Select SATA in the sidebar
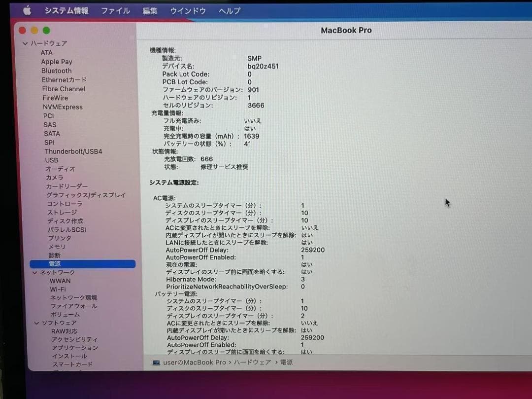The image size is (532, 399). click(52, 134)
